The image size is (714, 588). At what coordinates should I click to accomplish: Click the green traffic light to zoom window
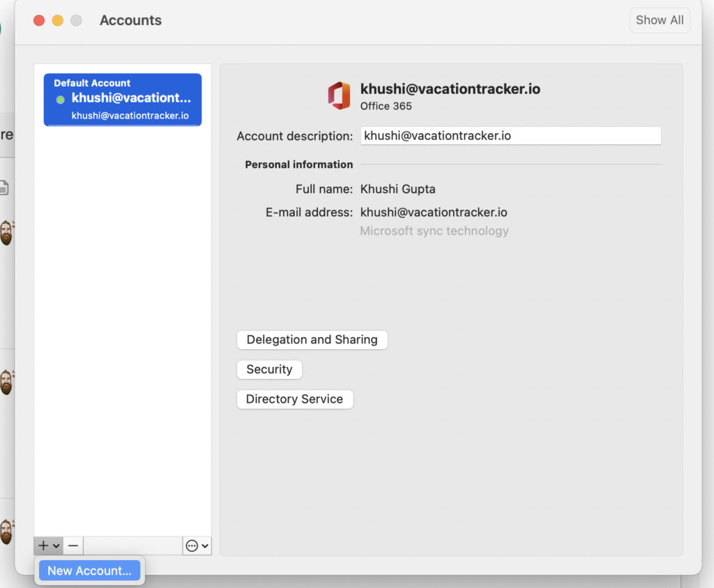pyautogui.click(x=75, y=20)
